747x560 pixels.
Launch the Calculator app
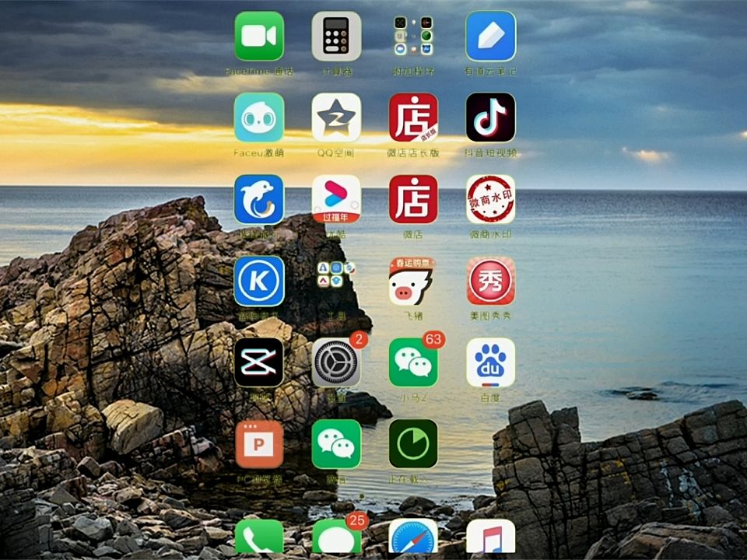coord(336,37)
